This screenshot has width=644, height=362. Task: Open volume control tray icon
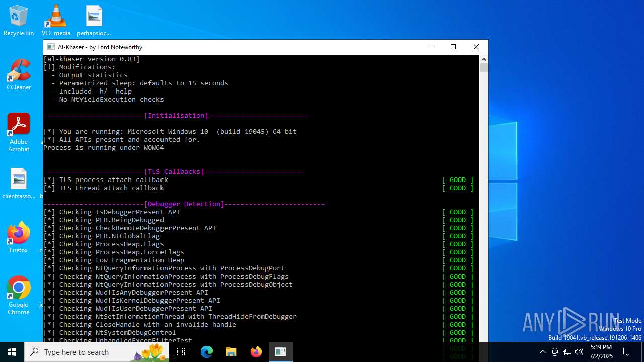(579, 352)
